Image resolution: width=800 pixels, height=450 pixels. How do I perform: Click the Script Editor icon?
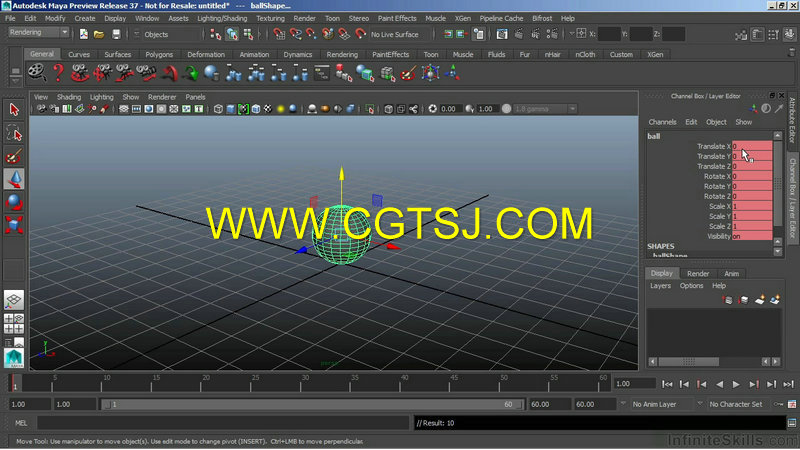point(792,422)
